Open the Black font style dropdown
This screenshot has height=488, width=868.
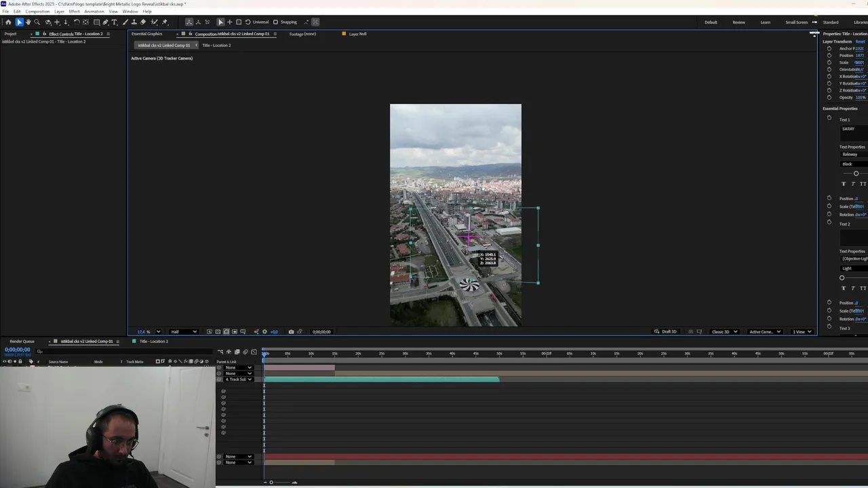[854, 164]
